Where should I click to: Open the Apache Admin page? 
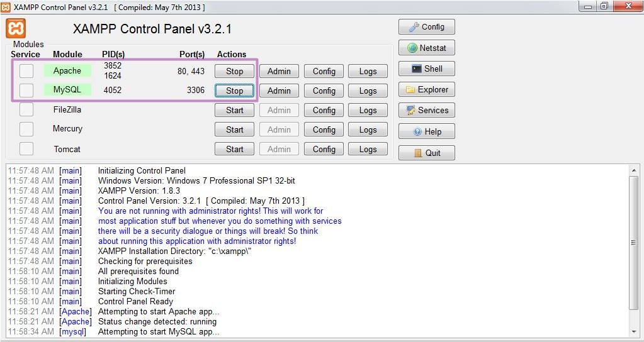point(279,71)
